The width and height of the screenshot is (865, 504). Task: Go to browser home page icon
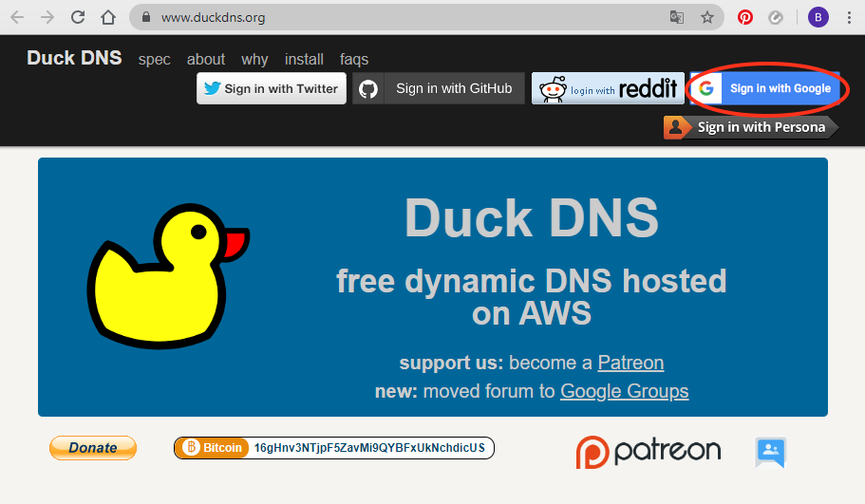pos(108,18)
